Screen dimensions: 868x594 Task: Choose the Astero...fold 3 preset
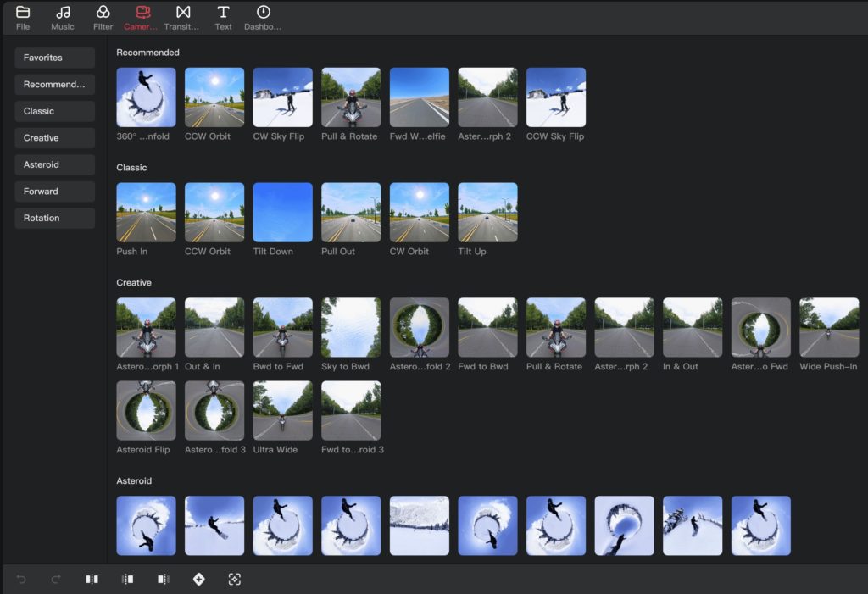tap(214, 411)
